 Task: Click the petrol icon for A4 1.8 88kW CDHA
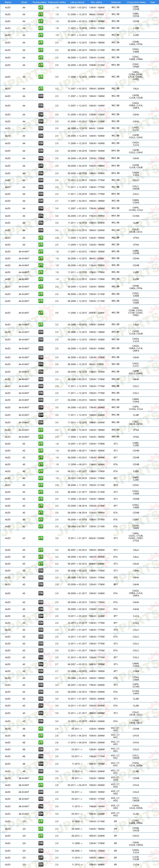click(x=41, y=14)
